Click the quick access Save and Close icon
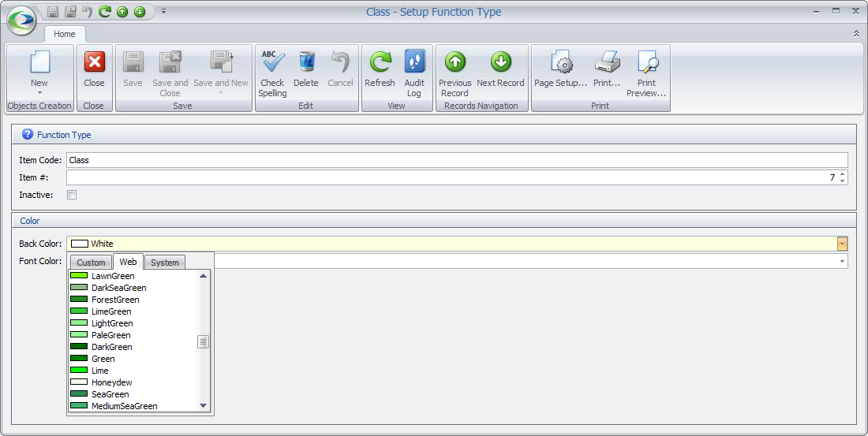This screenshot has width=868, height=436. point(70,12)
